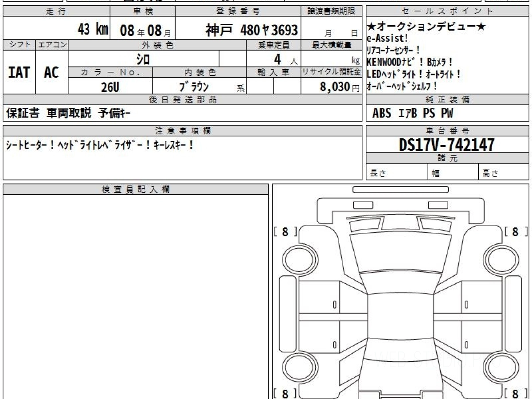Select the lower-left [ 8 ] tire rating

coord(285,393)
